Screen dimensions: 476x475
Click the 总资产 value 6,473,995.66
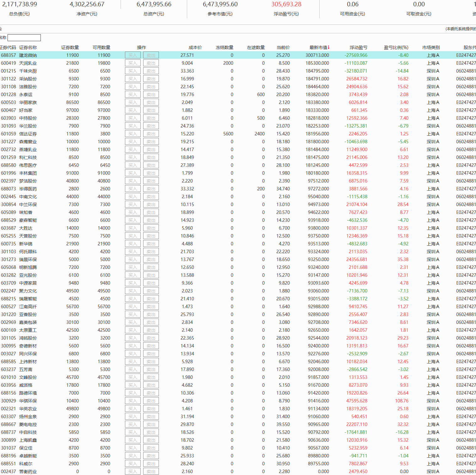point(154,4)
